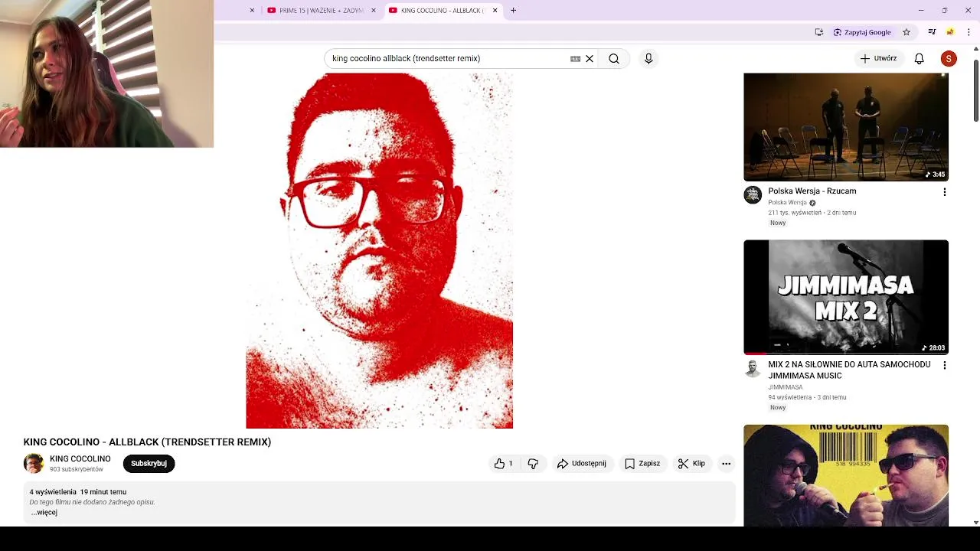Open JIMMIMASA MIX 2 thumbnail
The width and height of the screenshot is (980, 551).
pyautogui.click(x=846, y=298)
